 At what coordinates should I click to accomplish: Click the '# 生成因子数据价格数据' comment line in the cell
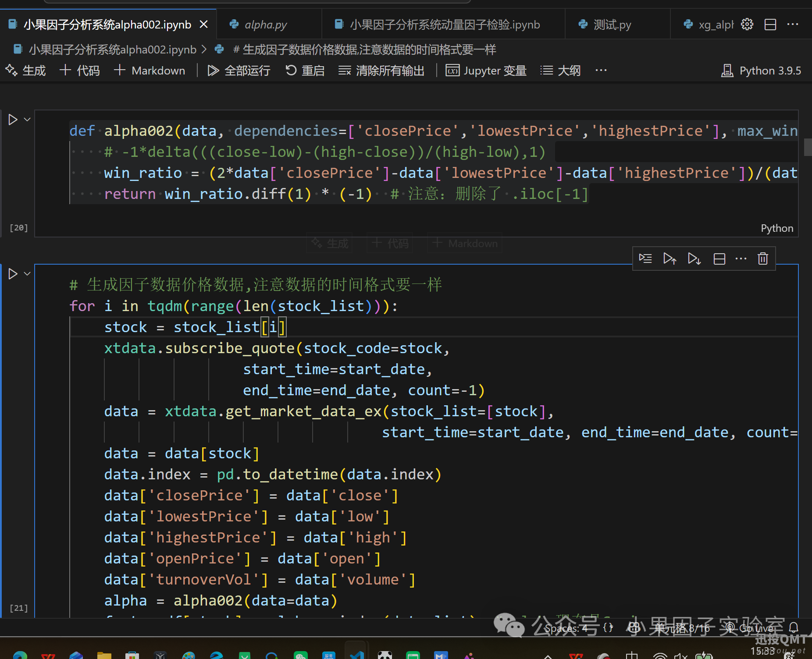point(256,285)
